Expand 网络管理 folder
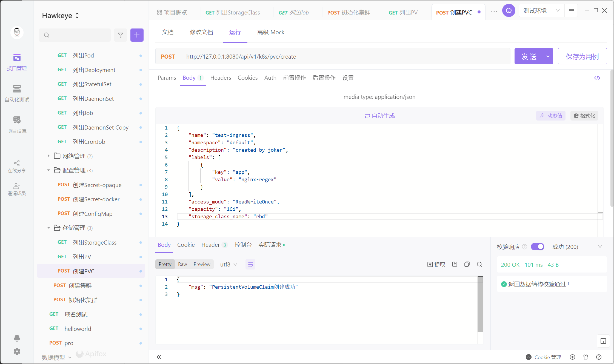 click(x=48, y=156)
